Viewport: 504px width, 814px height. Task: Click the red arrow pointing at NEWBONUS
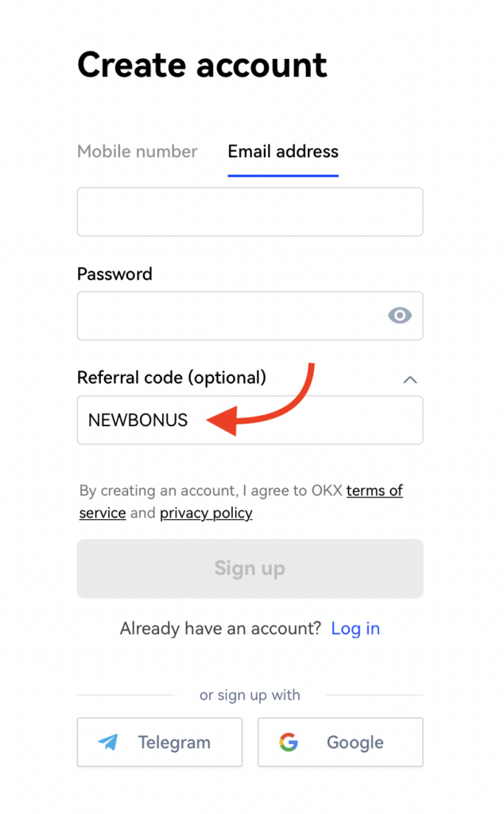261,400
